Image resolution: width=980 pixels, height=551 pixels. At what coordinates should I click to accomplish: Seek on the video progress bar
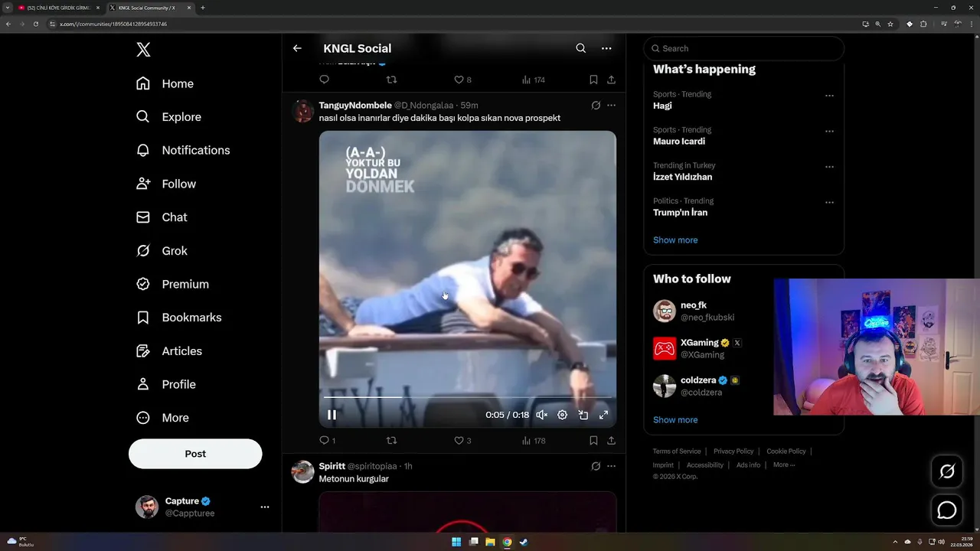[467, 397]
